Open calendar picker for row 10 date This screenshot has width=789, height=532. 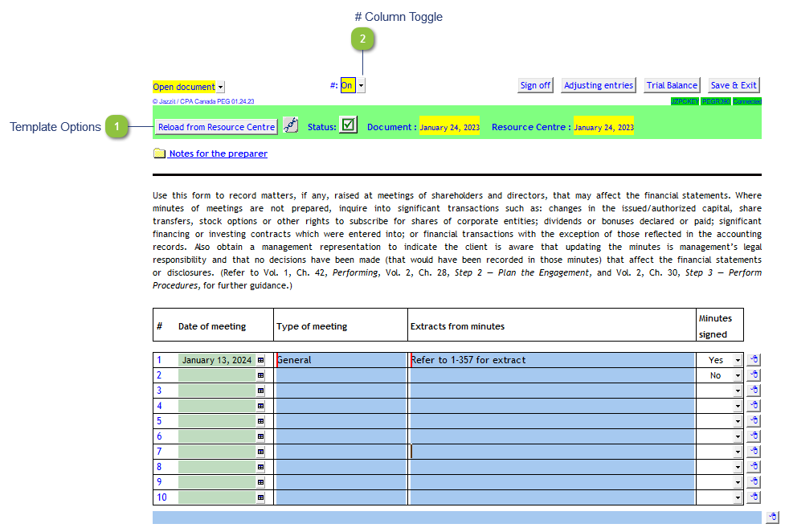(260, 497)
